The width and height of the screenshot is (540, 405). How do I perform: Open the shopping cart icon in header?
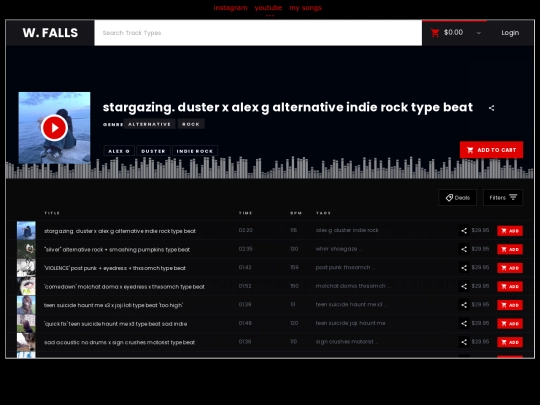tap(435, 33)
